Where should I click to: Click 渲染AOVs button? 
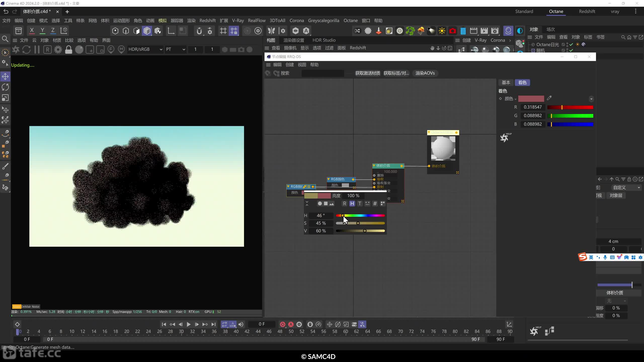(x=425, y=73)
